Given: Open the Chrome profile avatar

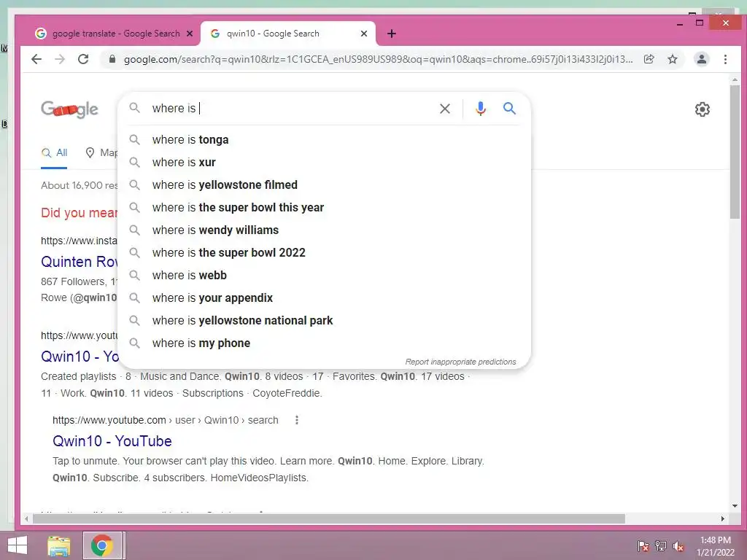Looking at the screenshot, I should [702, 59].
